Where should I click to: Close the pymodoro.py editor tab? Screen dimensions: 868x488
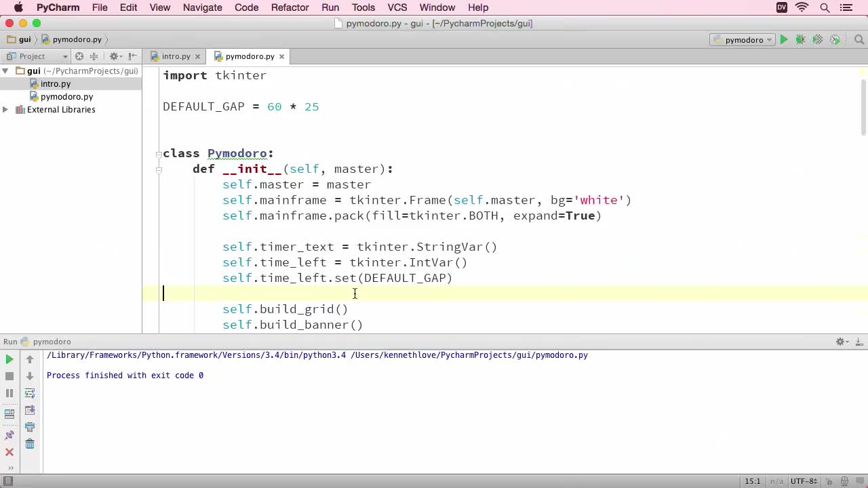click(281, 56)
